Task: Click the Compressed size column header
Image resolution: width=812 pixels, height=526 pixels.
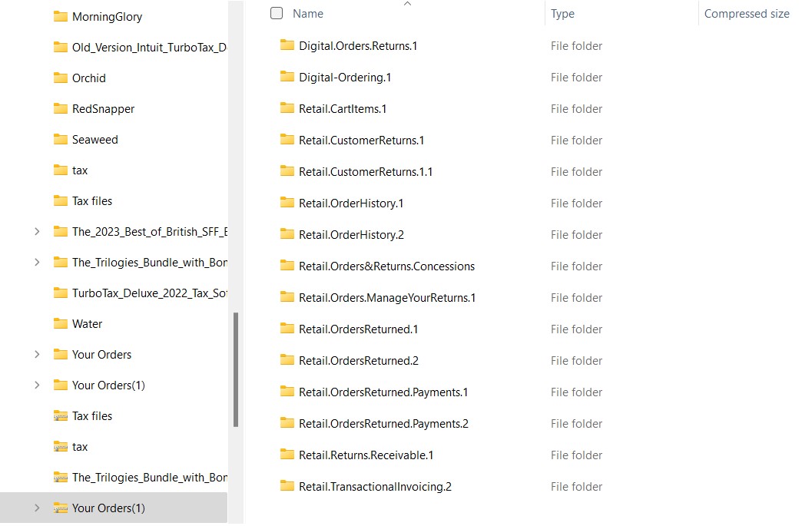Action: coord(747,13)
